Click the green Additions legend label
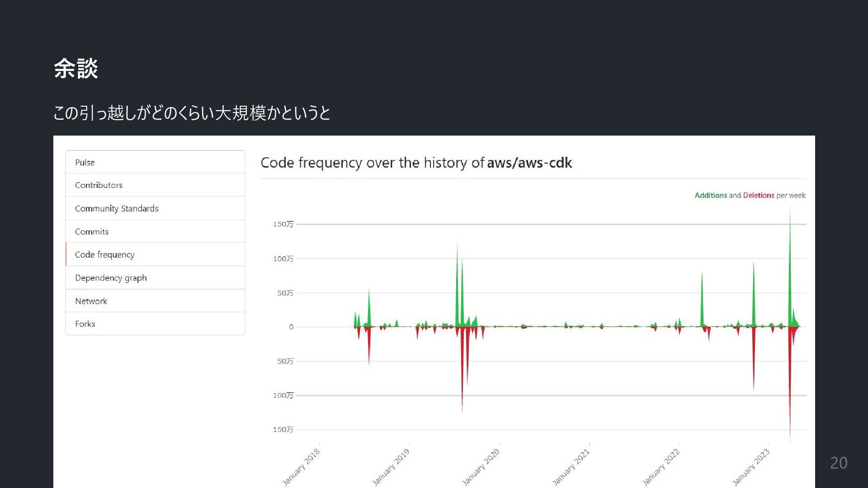Image resolution: width=868 pixels, height=488 pixels. (x=711, y=195)
